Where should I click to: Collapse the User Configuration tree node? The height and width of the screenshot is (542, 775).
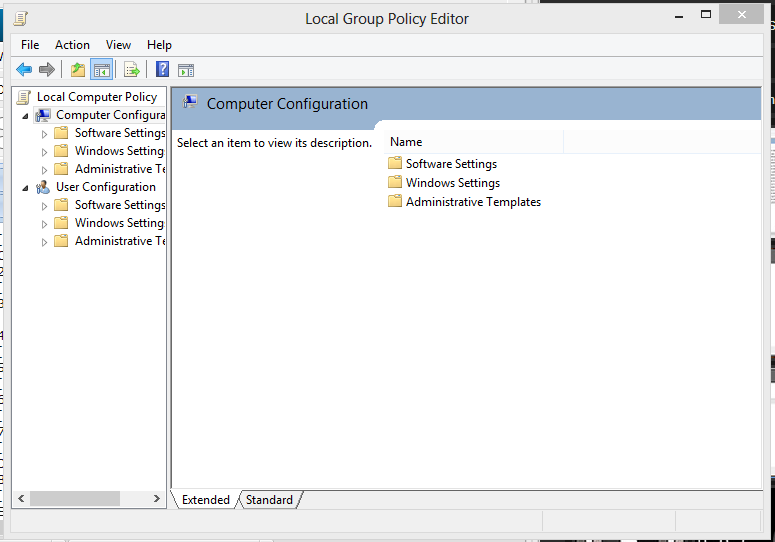25,188
